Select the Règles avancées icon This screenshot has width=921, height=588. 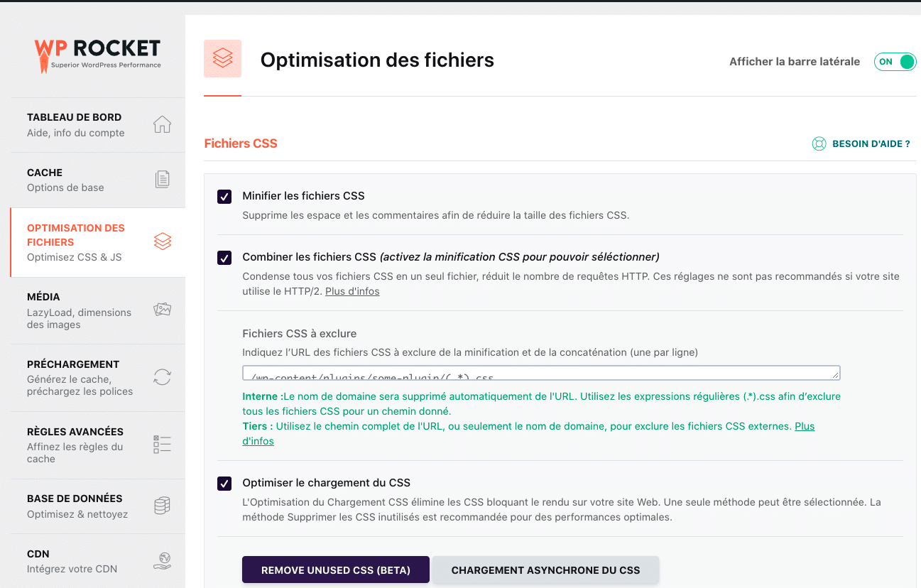[x=162, y=444]
